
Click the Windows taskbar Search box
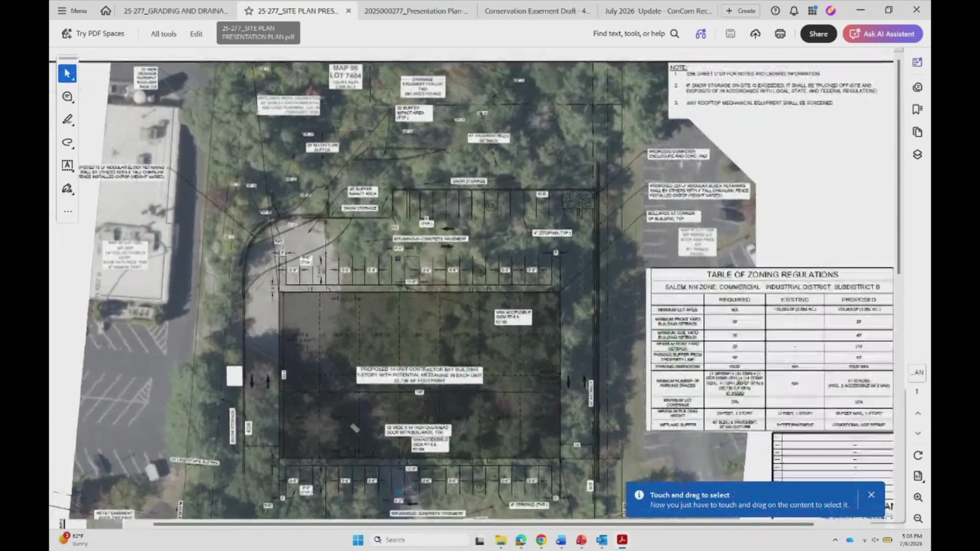point(420,540)
